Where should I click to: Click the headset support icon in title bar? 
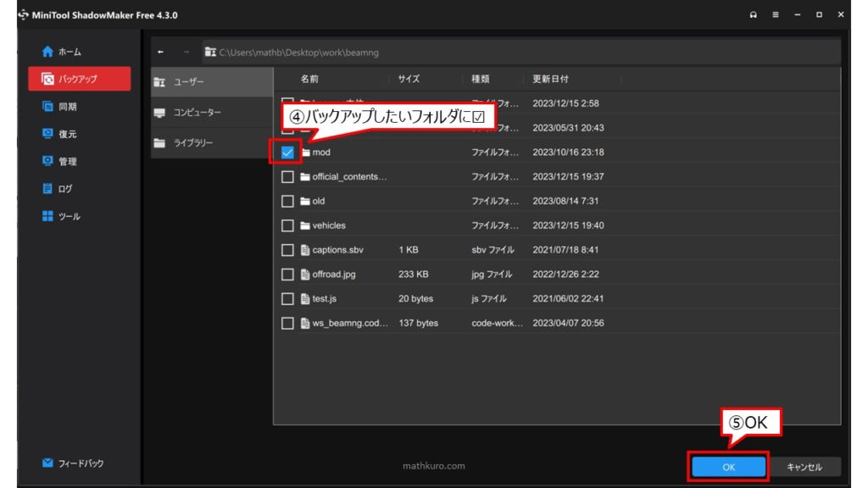click(x=753, y=15)
